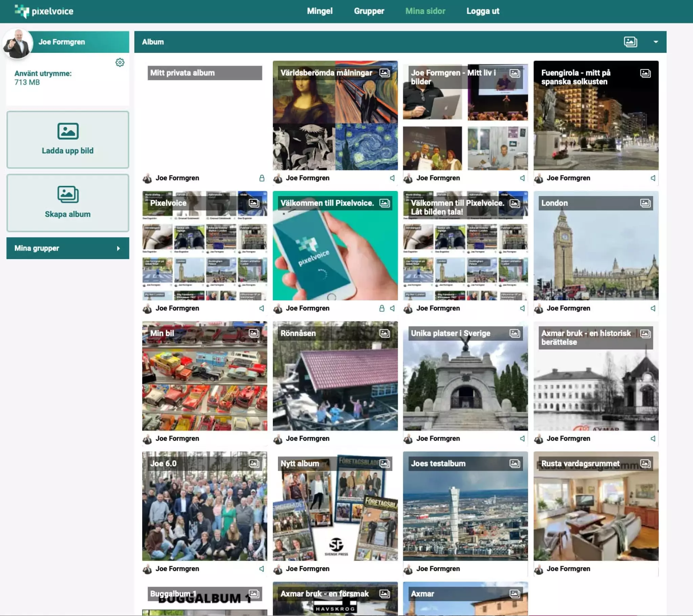Open the Rönnåsen cabin thumbnail
The height and width of the screenshot is (616, 693).
[335, 376]
